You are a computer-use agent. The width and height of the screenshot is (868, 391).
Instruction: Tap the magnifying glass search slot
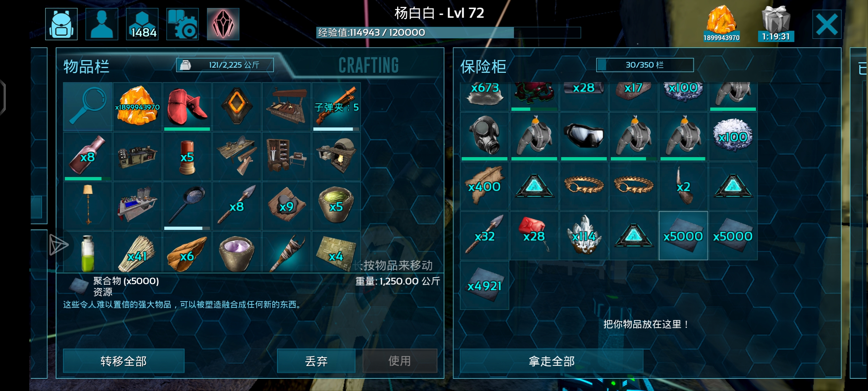[x=88, y=106]
